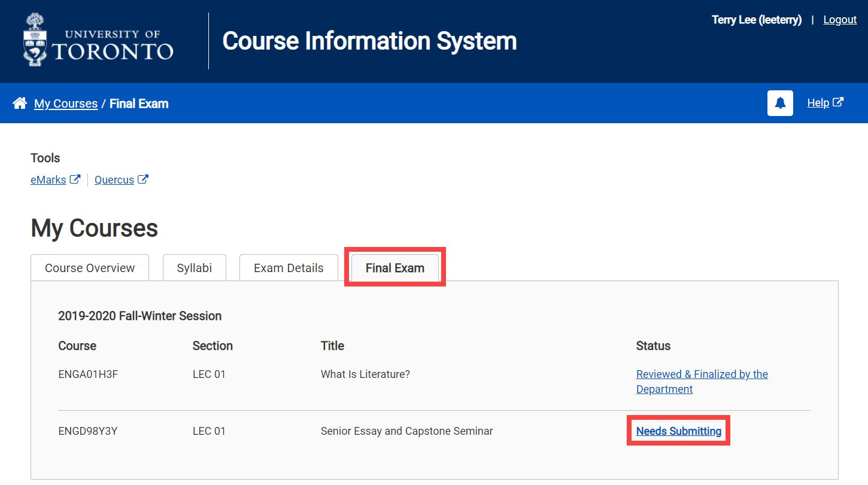The width and height of the screenshot is (868, 485).
Task: Click Course Information System heading
Action: [x=370, y=41]
